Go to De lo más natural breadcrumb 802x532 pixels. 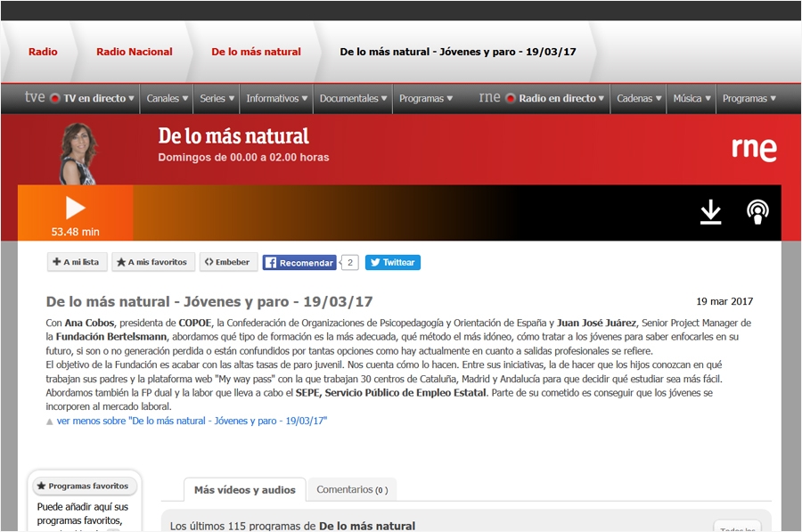(x=257, y=52)
